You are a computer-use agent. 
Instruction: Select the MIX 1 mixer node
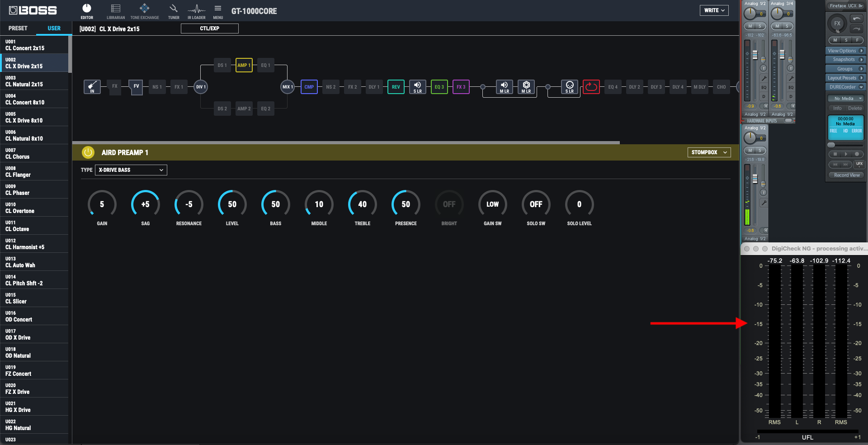[288, 87]
